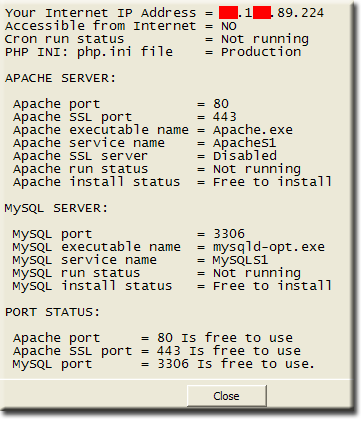Click the PHP INI Production value

point(261,52)
